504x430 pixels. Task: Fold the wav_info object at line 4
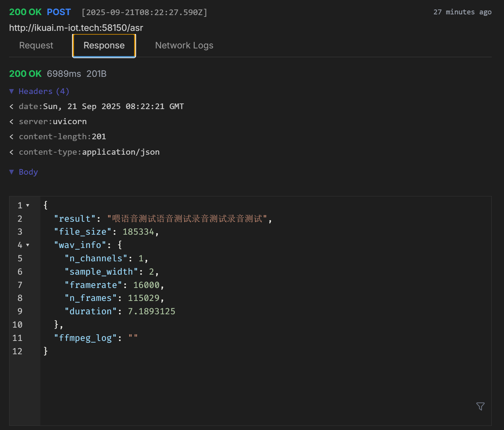(x=28, y=245)
